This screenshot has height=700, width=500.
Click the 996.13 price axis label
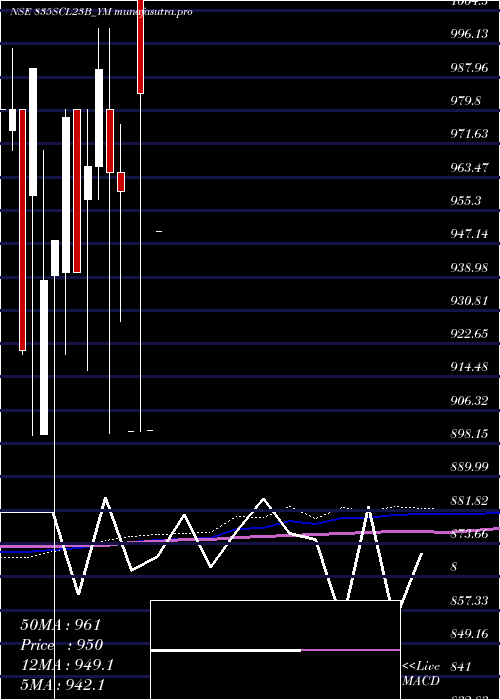coord(469,34)
